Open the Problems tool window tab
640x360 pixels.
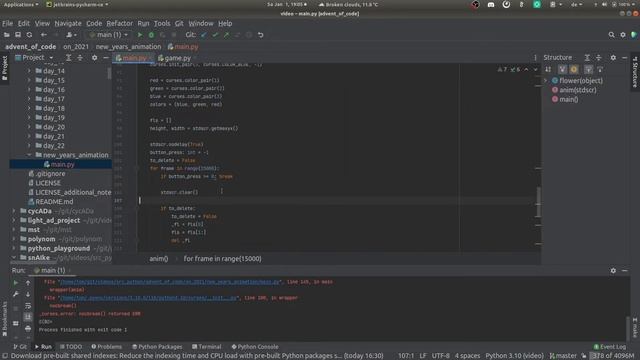coord(107,347)
